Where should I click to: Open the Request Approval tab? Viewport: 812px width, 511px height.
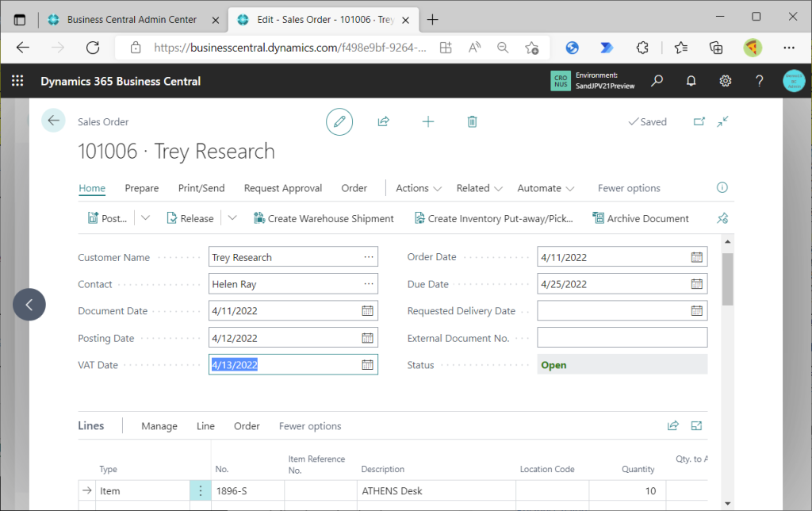pyautogui.click(x=283, y=188)
